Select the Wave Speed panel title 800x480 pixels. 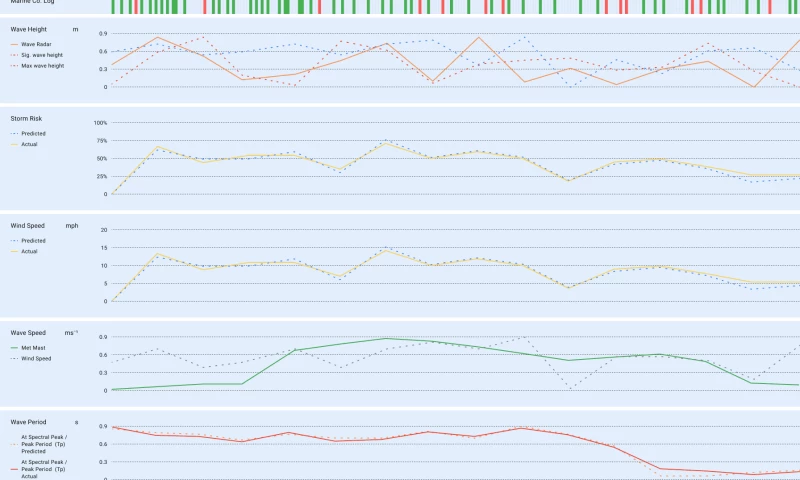tap(27, 332)
